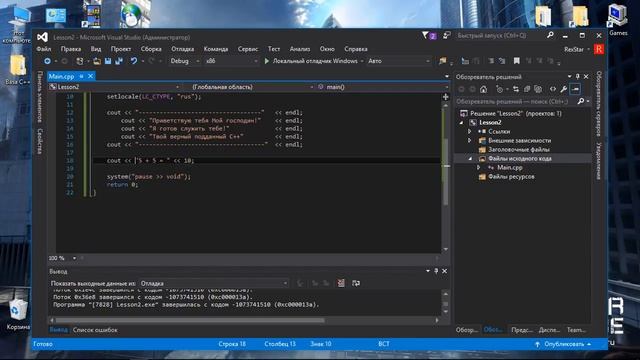Click the new project toolbar icon

[80, 61]
